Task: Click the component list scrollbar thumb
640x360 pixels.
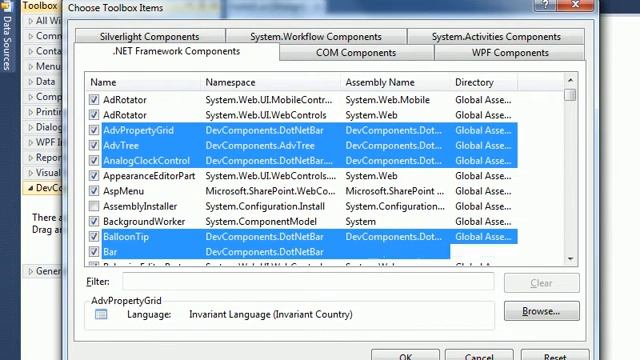Action: click(x=570, y=95)
